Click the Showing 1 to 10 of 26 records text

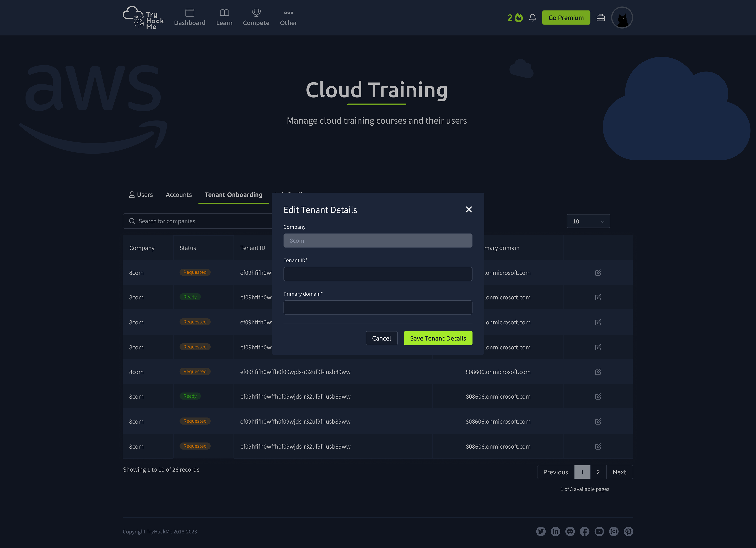pyautogui.click(x=161, y=470)
